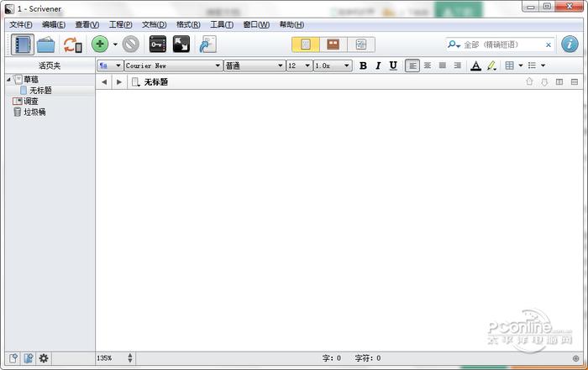Open the list style dropdown arrow
588x370 pixels.
543,65
